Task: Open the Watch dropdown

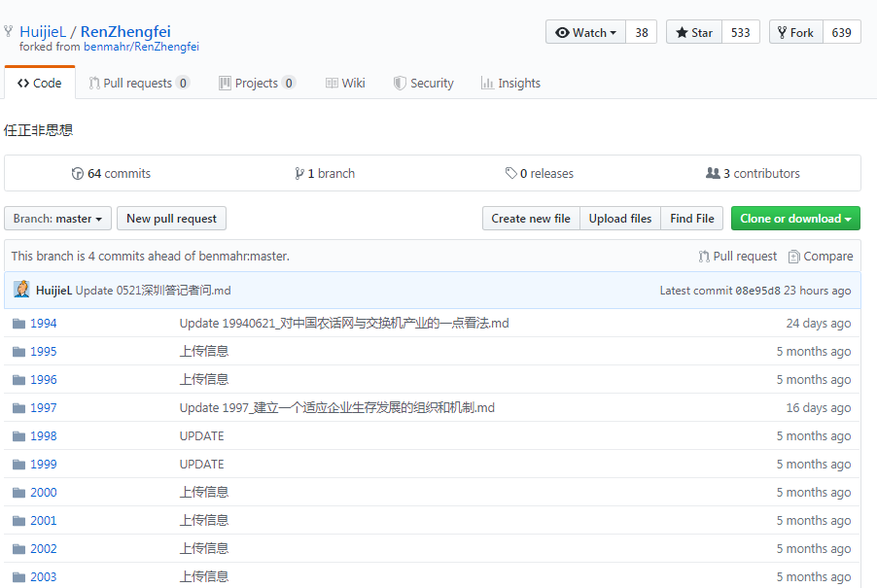Action: pyautogui.click(x=585, y=32)
